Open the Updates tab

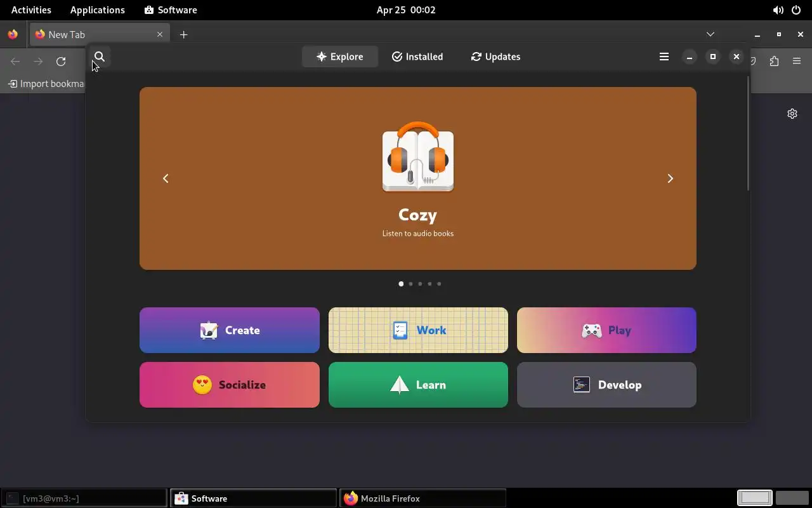[x=495, y=57]
